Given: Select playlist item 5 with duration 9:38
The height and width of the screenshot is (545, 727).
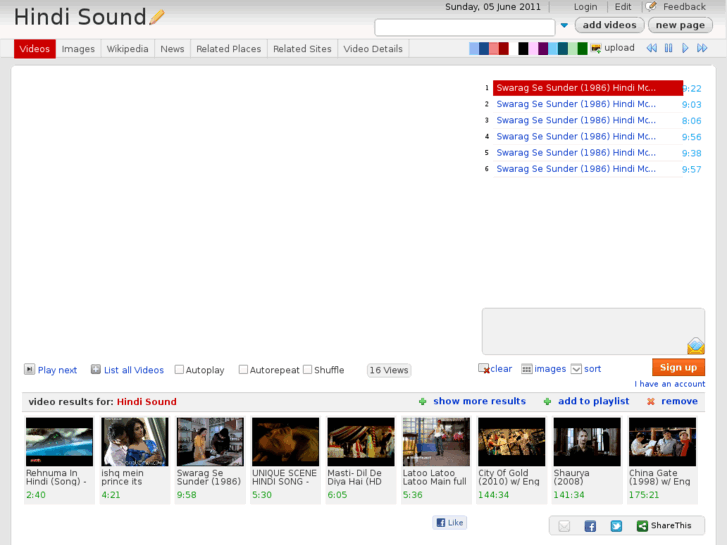Looking at the screenshot, I should 587,153.
